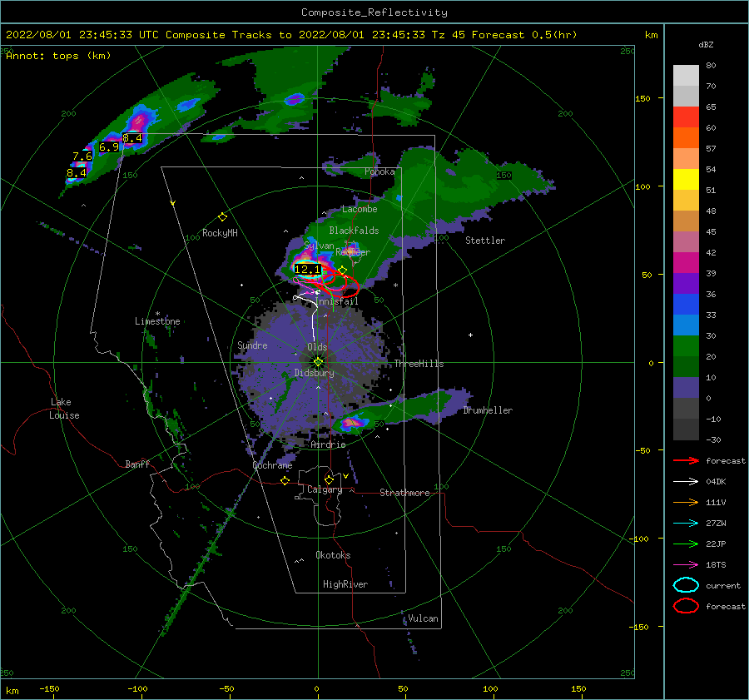Click the slate blue 0-10 dBZ swatch
749x700 pixels.
coord(686,388)
